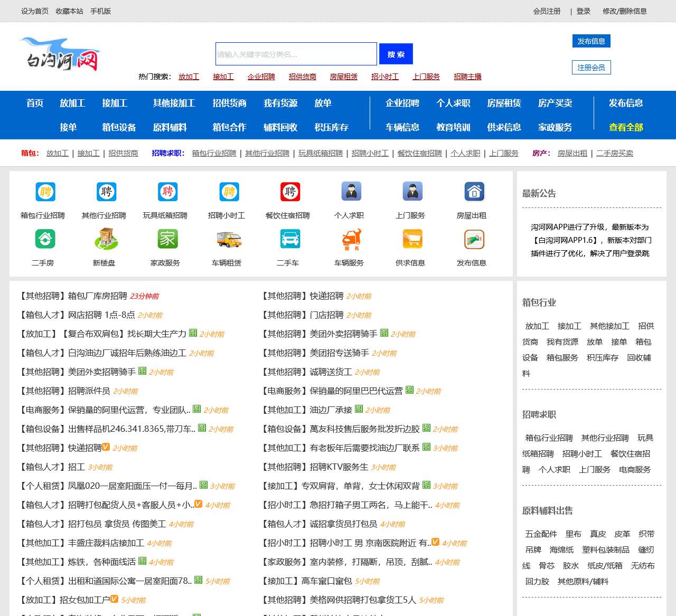Open 企业招聘 in the navigation bar
Viewport: 676px width, 616px height.
tap(402, 103)
